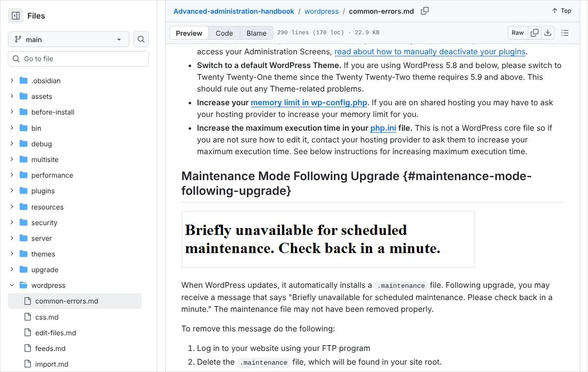The height and width of the screenshot is (372, 588).
Task: Open Advanced-administration-handbook breadcrumb link
Action: [x=234, y=11]
